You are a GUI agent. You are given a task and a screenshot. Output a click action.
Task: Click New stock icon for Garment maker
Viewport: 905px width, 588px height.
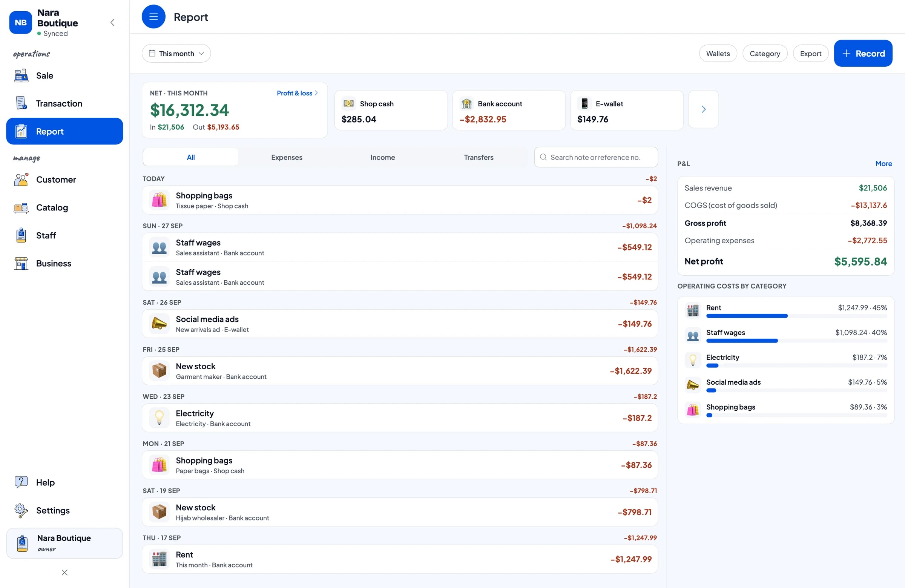(x=160, y=371)
